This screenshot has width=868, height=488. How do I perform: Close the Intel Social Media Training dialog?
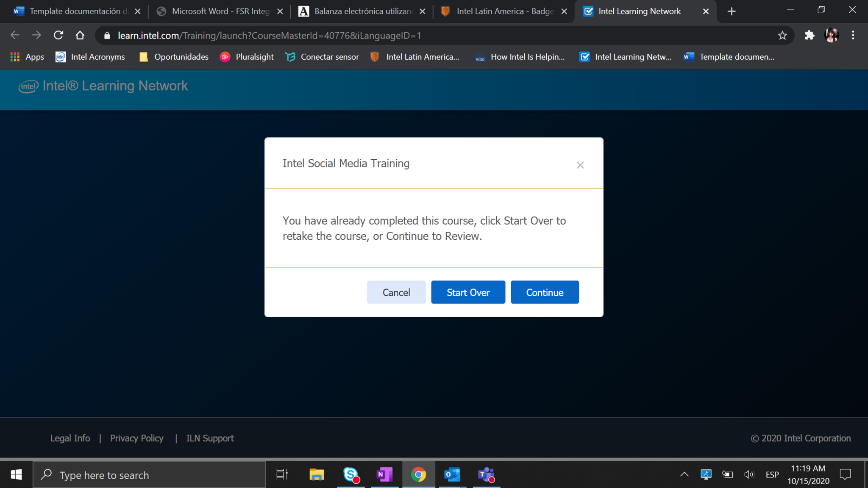click(x=580, y=165)
